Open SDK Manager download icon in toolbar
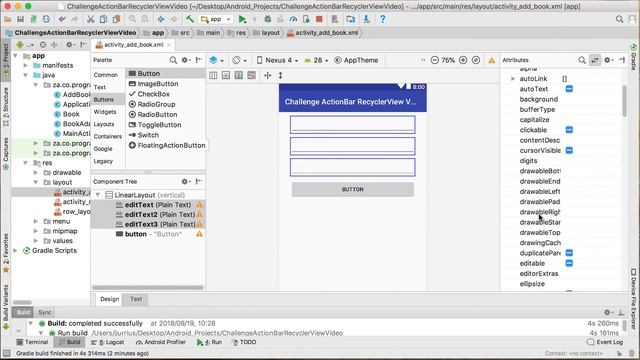 366,19
